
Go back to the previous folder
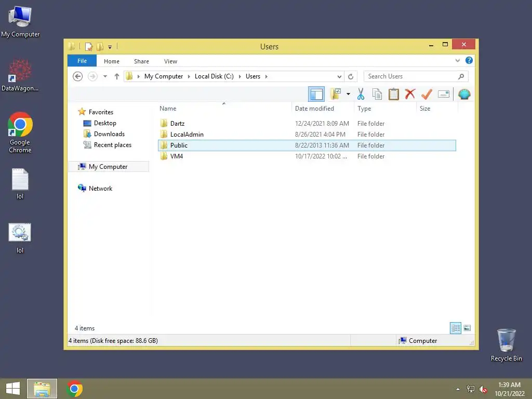(x=78, y=76)
